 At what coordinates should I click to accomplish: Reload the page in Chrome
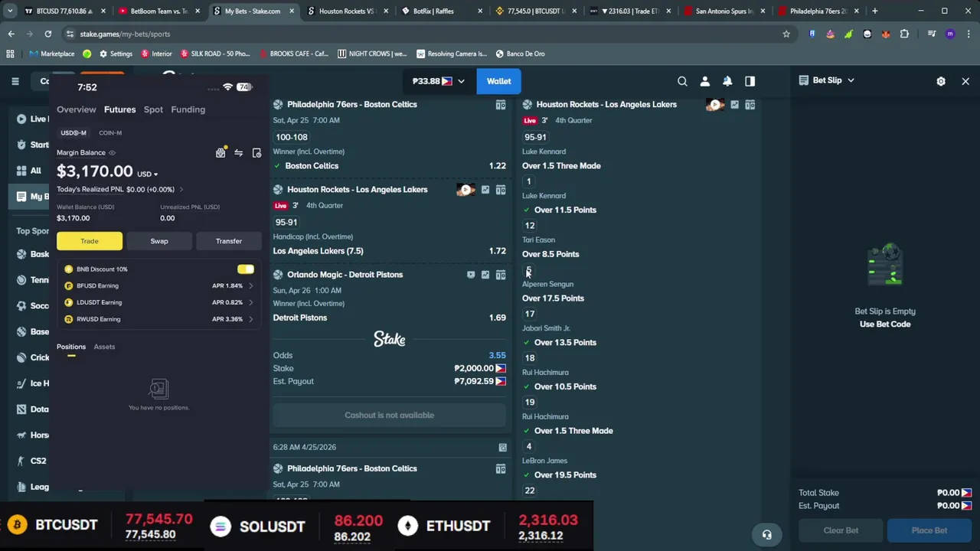click(x=47, y=34)
